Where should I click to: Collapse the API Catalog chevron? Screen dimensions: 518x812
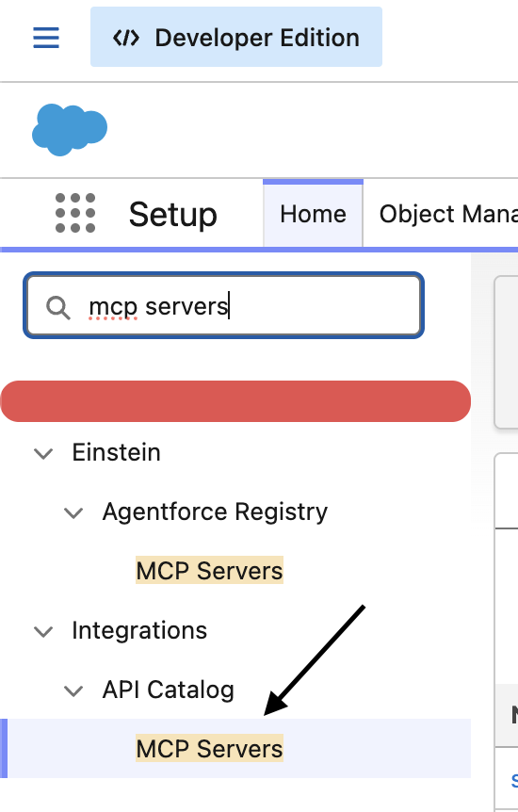[x=73, y=690]
